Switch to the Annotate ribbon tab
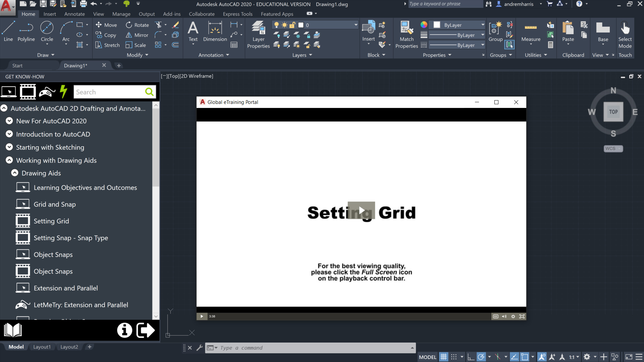This screenshot has height=362, width=644. coord(74,14)
